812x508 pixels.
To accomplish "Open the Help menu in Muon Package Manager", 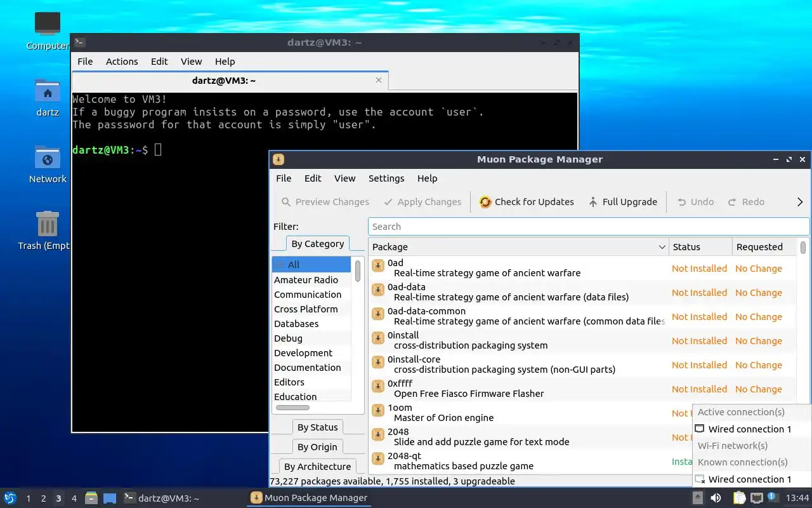I will (x=428, y=178).
